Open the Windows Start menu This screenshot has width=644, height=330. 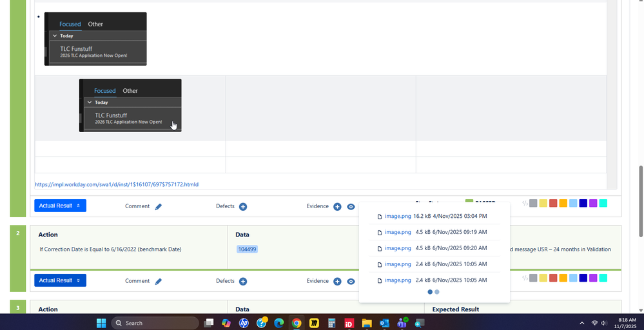pos(101,323)
